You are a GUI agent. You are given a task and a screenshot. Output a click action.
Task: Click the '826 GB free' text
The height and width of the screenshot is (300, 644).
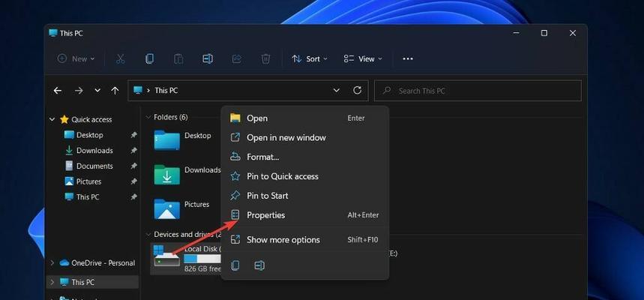202,269
